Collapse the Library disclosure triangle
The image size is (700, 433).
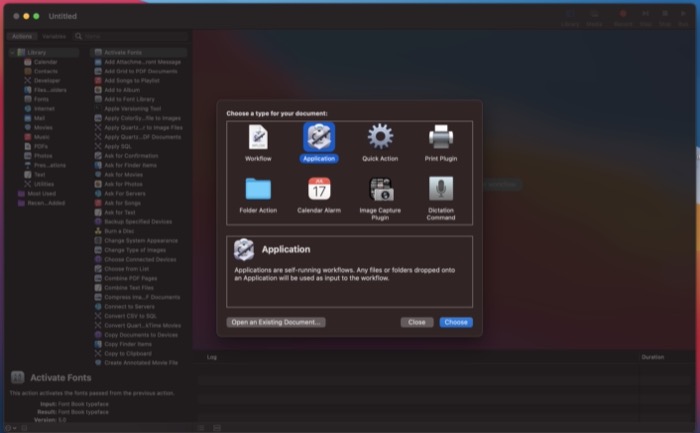(12, 53)
